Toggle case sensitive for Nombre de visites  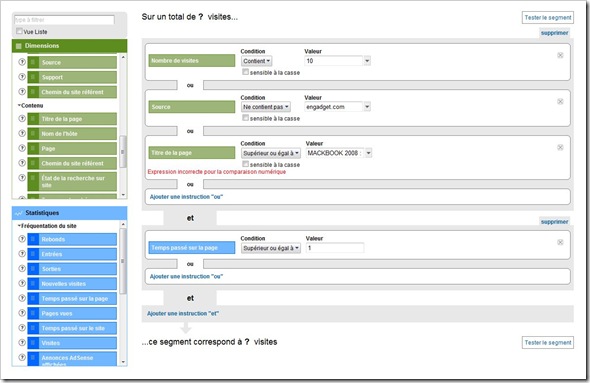(245, 72)
